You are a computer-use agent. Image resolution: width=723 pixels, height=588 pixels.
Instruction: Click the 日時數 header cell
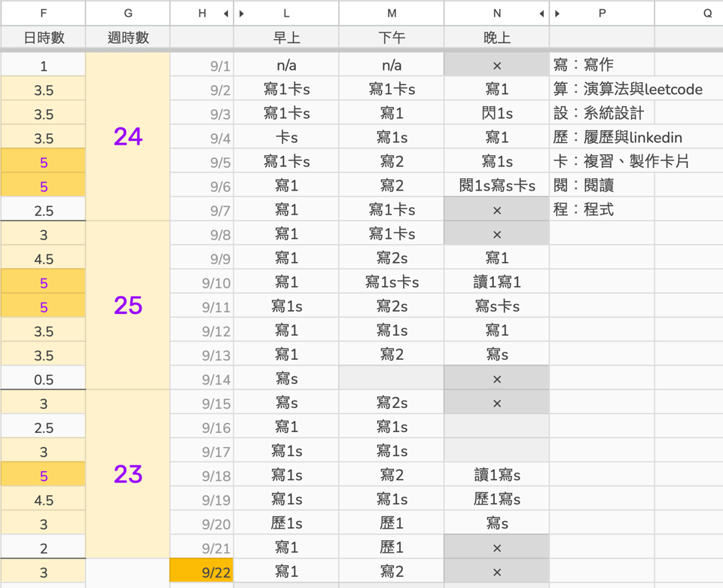click(43, 38)
